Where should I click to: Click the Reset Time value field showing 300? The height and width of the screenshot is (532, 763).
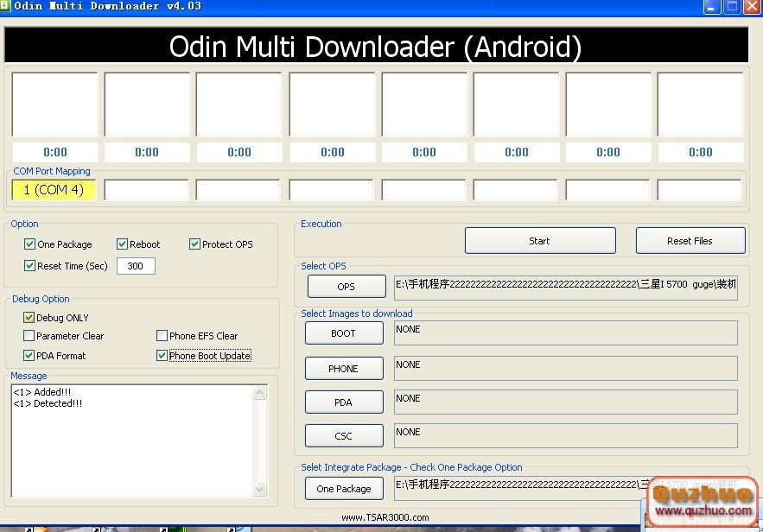[x=136, y=266]
